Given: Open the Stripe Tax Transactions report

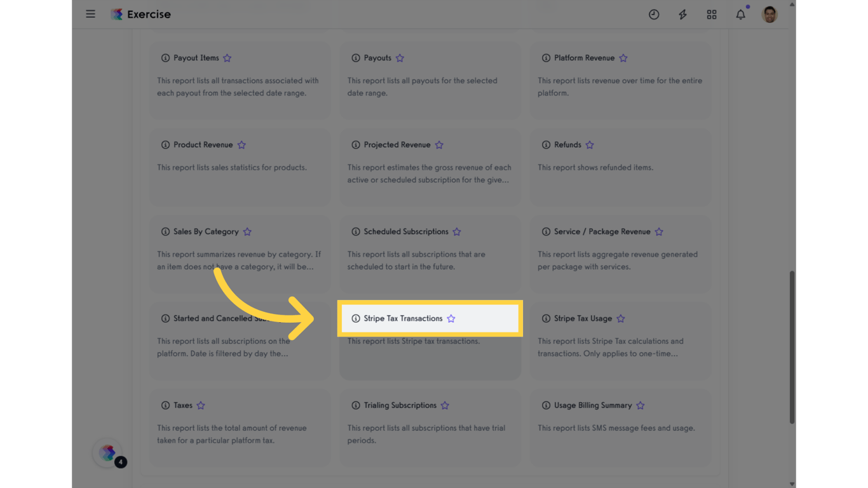Looking at the screenshot, I should tap(403, 318).
